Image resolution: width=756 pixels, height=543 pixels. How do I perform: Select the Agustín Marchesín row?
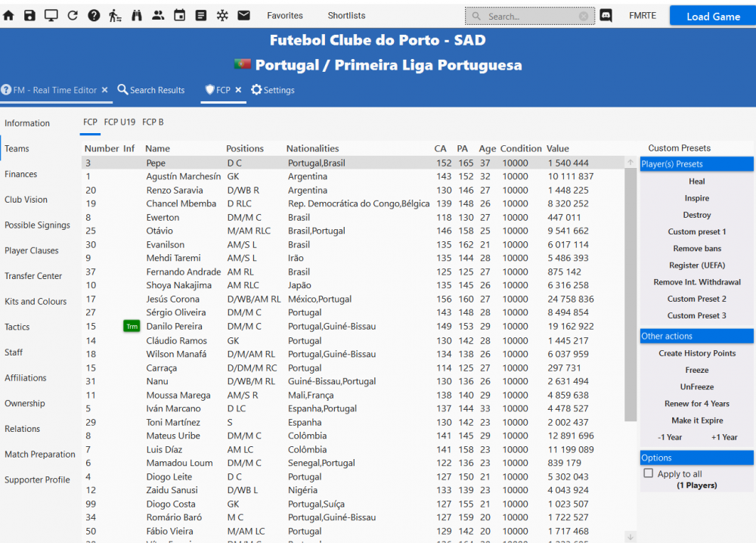coord(352,176)
